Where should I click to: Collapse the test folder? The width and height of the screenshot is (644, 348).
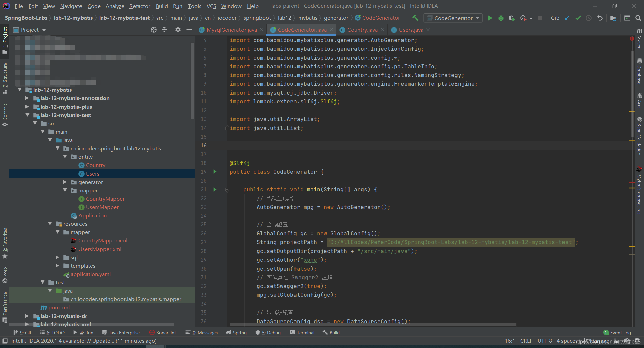click(x=42, y=282)
